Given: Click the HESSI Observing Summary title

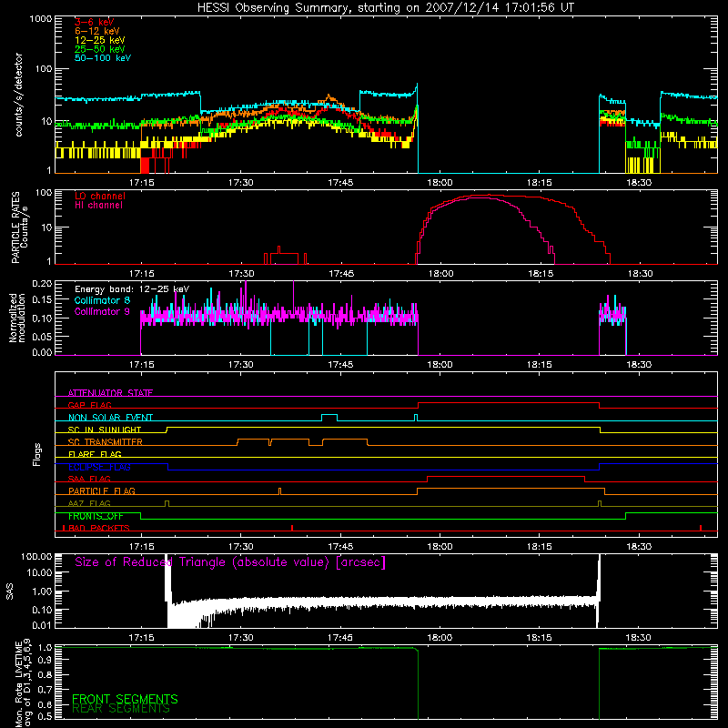Looking at the screenshot, I should (386, 8).
